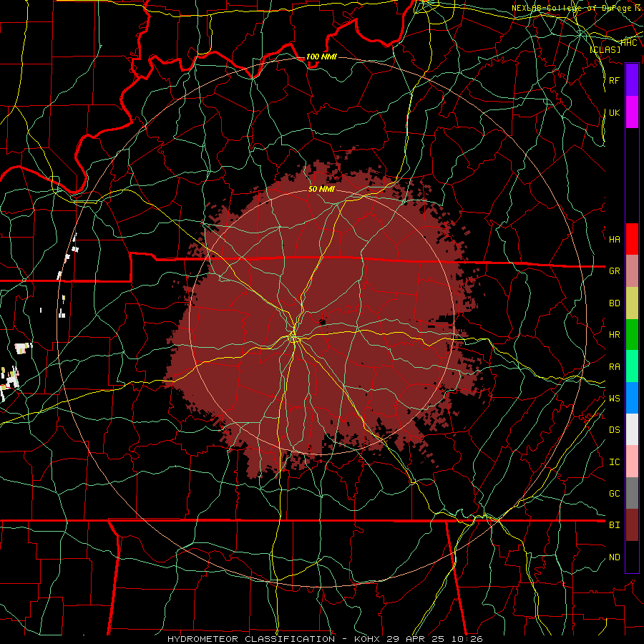
Task: Click the 100 NMI range ring label
Action: tap(321, 57)
